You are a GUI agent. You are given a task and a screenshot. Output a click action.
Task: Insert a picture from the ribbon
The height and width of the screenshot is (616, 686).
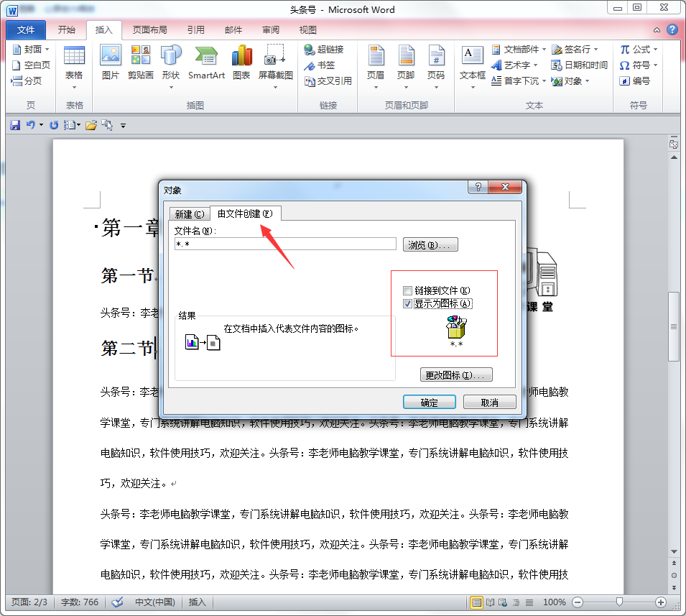point(110,62)
